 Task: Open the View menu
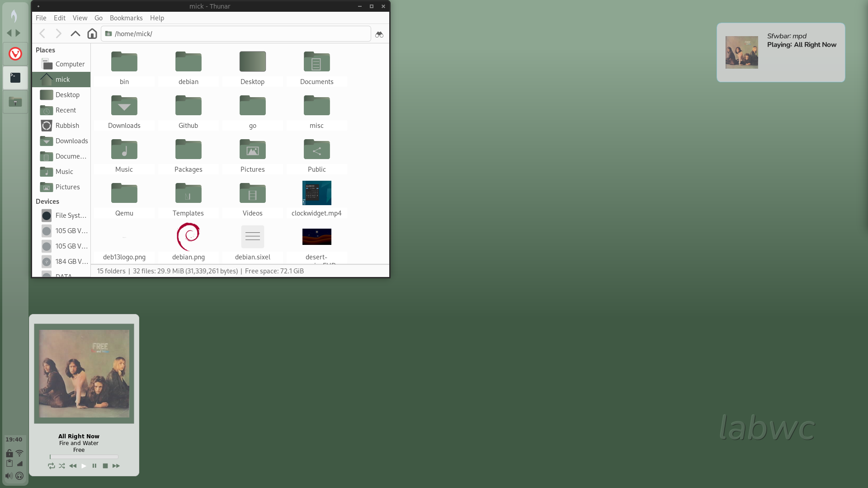[x=80, y=18]
